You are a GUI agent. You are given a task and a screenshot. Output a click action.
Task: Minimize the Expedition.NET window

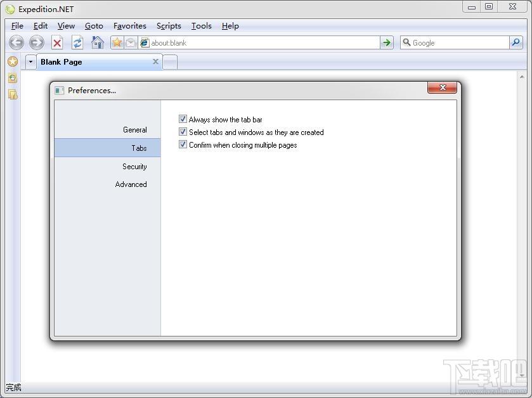pos(471,7)
